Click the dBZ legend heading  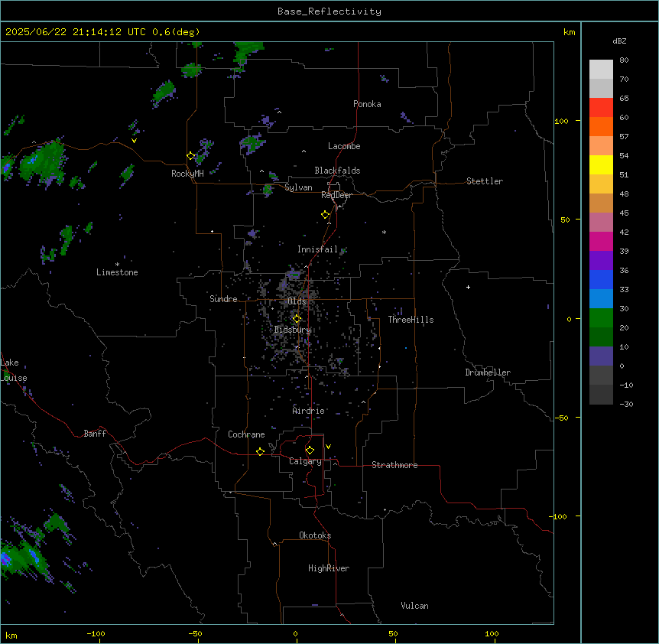pyautogui.click(x=619, y=41)
